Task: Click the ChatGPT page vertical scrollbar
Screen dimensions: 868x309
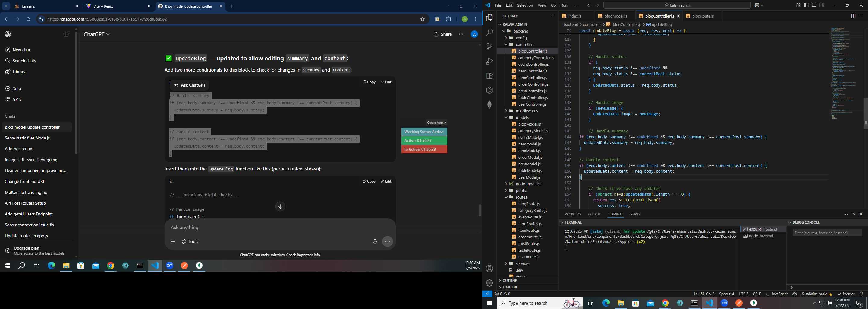Action: pyautogui.click(x=480, y=211)
